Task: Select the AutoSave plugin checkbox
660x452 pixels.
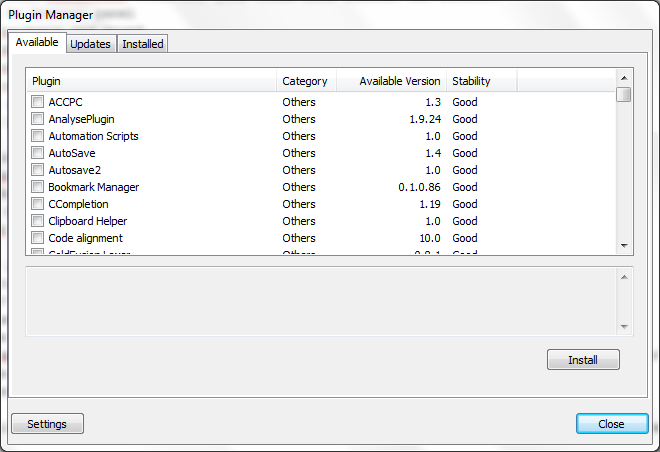Action: [37, 153]
